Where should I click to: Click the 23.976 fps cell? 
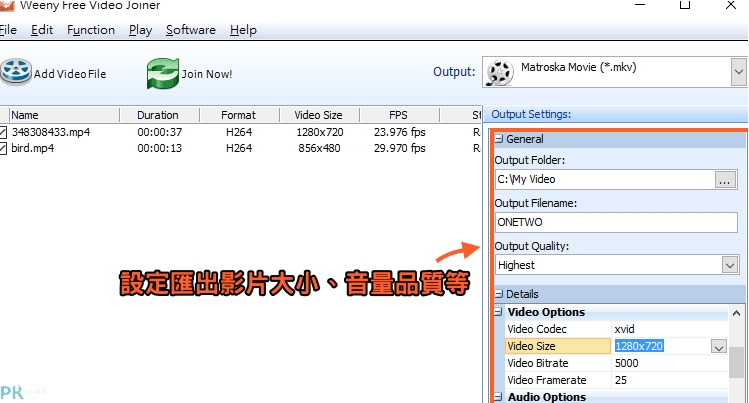[399, 132]
